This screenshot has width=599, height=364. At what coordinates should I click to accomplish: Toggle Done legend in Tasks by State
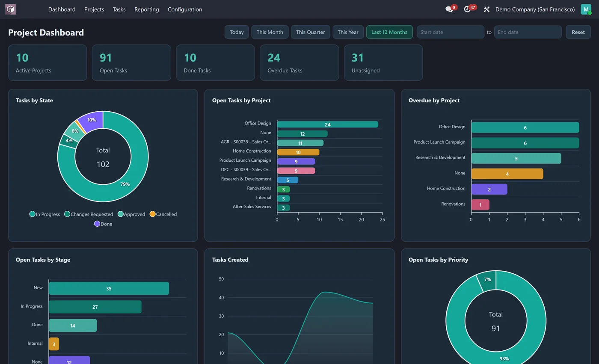click(x=103, y=224)
